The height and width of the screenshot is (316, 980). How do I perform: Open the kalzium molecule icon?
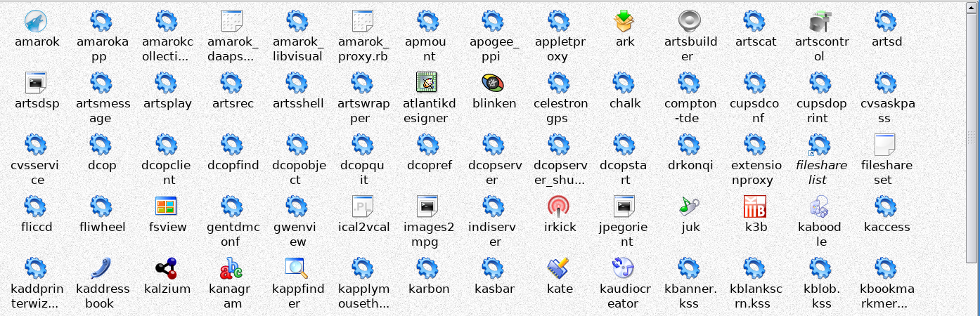[166, 268]
